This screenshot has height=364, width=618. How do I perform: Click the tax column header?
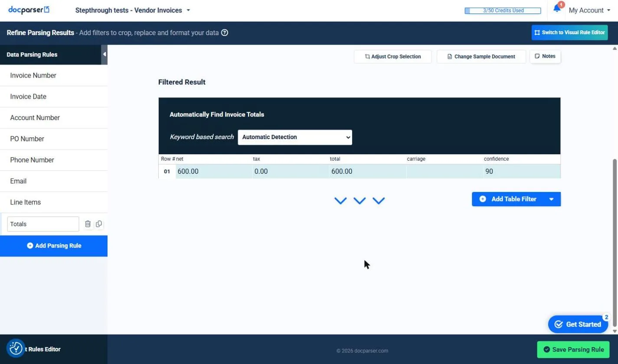[256, 159]
